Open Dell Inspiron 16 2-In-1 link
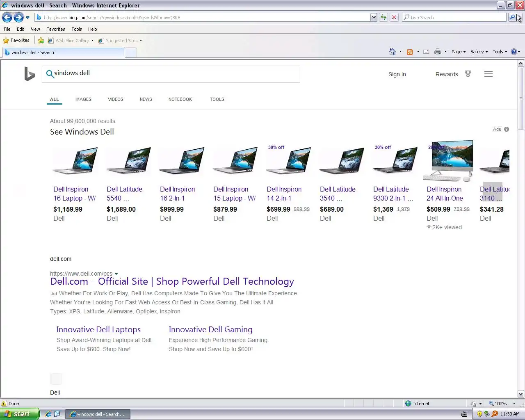The width and height of the screenshot is (525, 420). coord(177,194)
